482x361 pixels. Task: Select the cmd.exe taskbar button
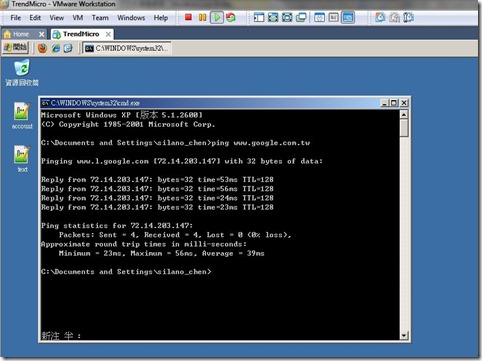tap(127, 48)
